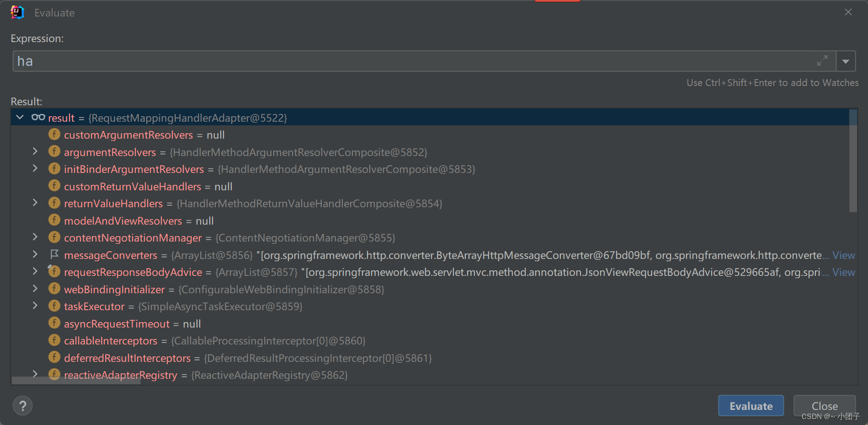Collapse the result node chevron

20,118
